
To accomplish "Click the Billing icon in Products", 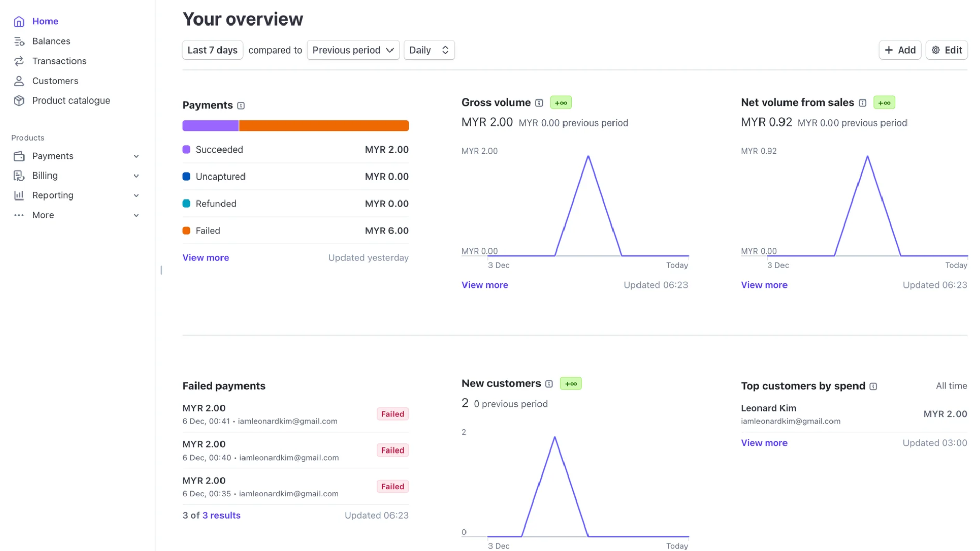I will click(x=19, y=176).
